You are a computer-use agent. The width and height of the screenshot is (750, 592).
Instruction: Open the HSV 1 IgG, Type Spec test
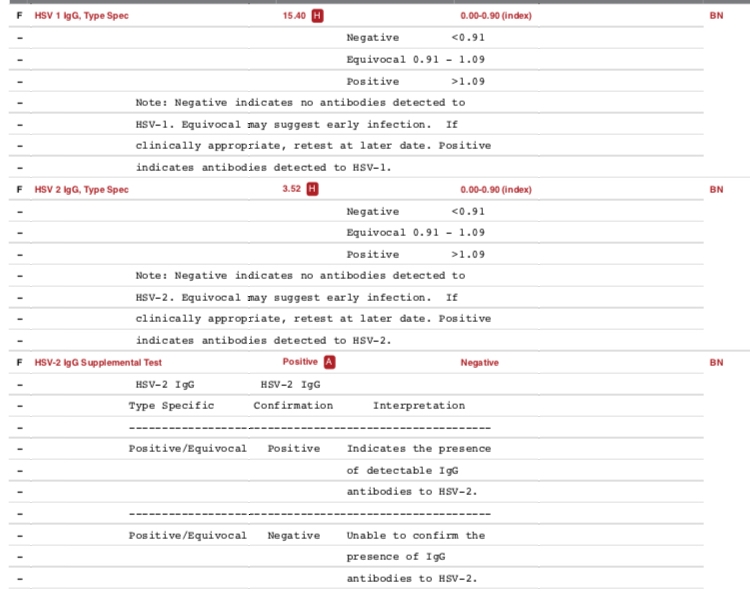coord(81,16)
